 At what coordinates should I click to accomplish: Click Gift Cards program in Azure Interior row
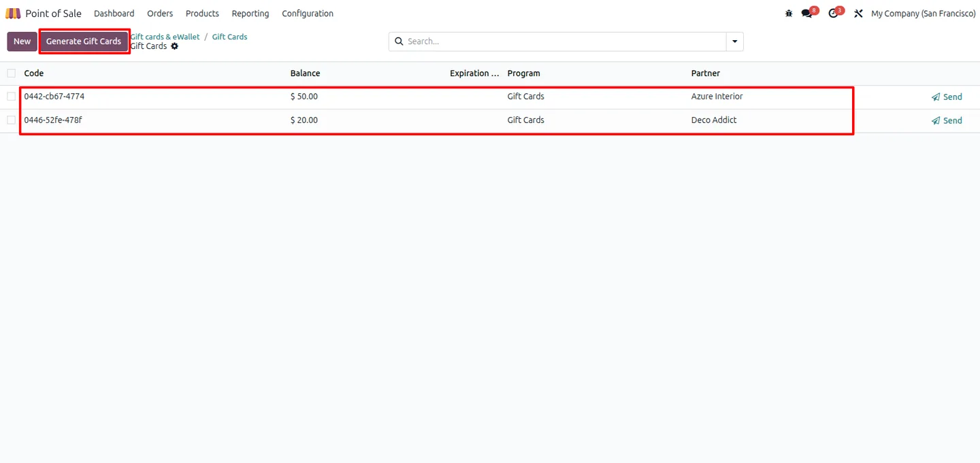click(525, 97)
